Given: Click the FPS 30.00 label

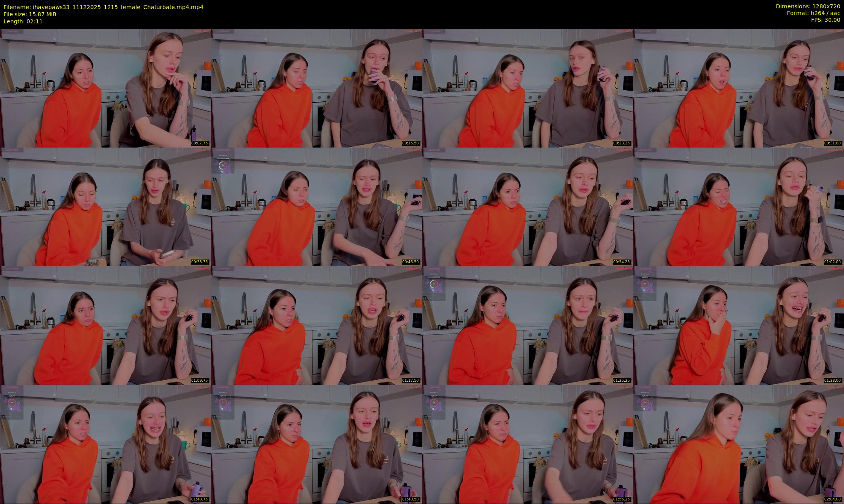Looking at the screenshot, I should click(x=825, y=20).
